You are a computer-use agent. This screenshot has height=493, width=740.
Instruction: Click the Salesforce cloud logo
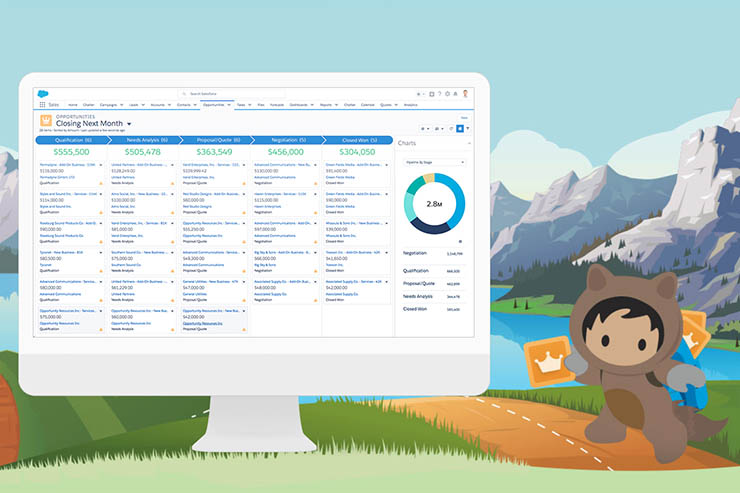tap(43, 93)
